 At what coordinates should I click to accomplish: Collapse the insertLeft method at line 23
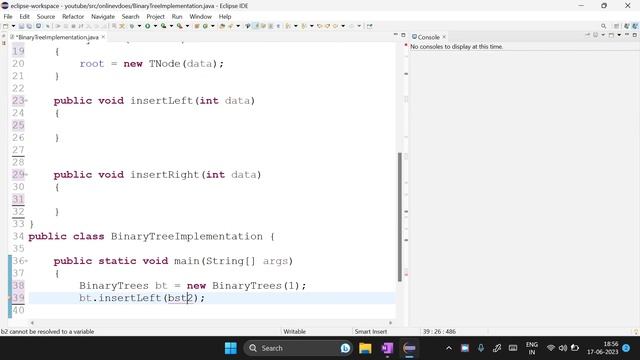tap(26, 100)
